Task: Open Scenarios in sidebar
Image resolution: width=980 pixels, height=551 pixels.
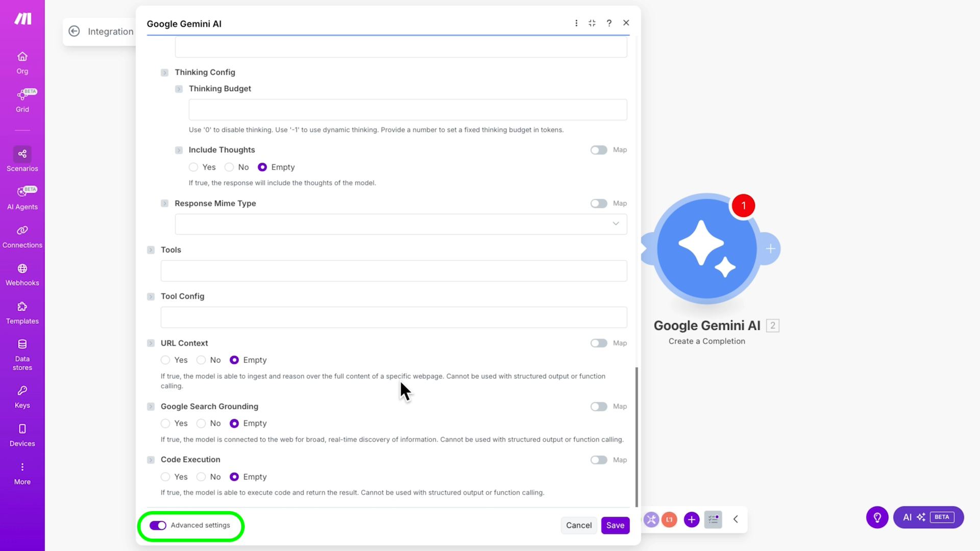Action: tap(22, 160)
